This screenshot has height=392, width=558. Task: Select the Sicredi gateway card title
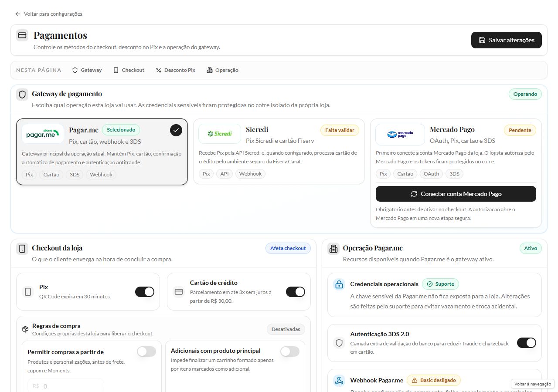tap(257, 129)
